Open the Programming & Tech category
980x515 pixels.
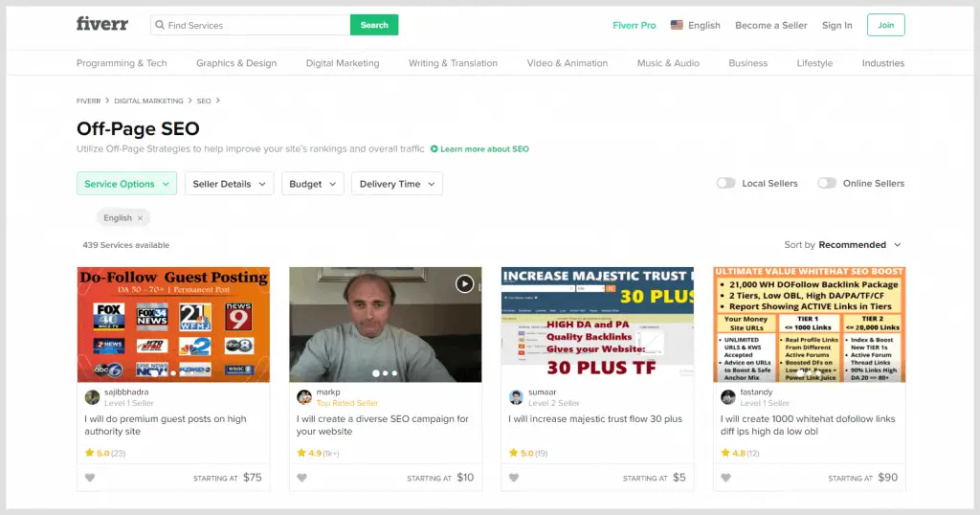tap(122, 63)
